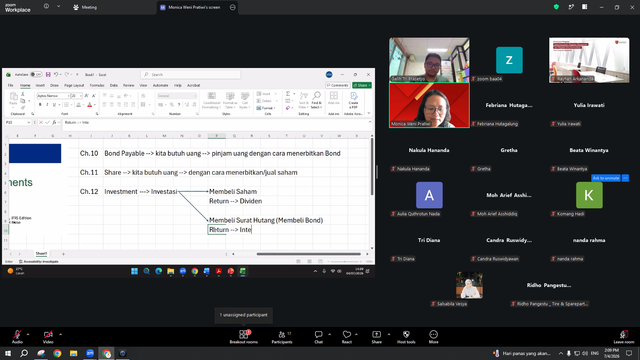Toggle Underline formatting in Excel
Image resolution: width=640 pixels, height=360 pixels.
tap(54, 105)
